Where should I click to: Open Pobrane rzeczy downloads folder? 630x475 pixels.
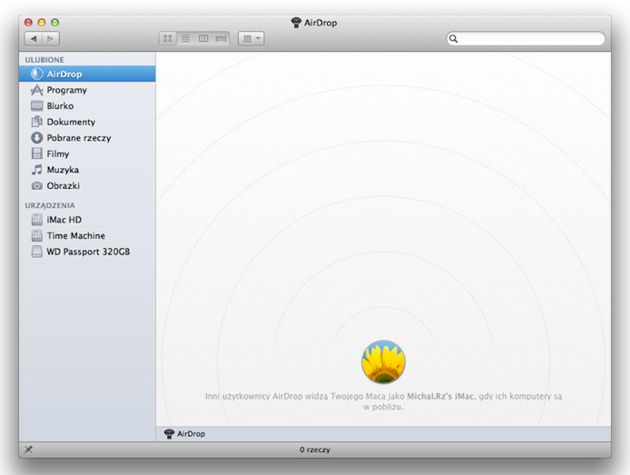pos(87,138)
